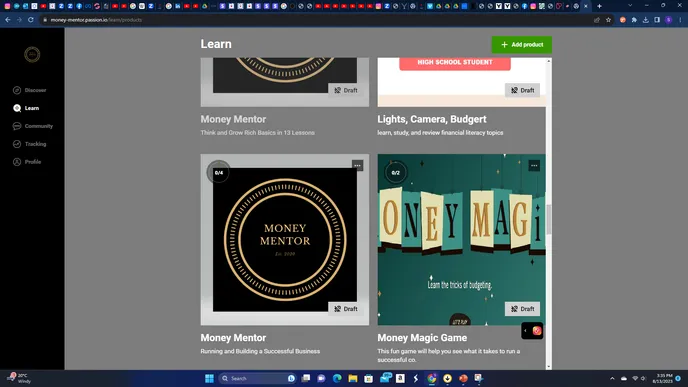Viewport: 688px width, 387px height.
Task: Open PowerPoint from taskbar
Action: pyautogui.click(x=463, y=378)
